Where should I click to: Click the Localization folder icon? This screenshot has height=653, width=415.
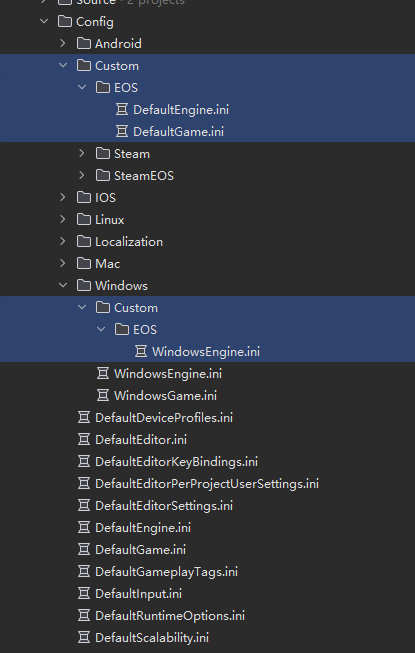click(84, 241)
